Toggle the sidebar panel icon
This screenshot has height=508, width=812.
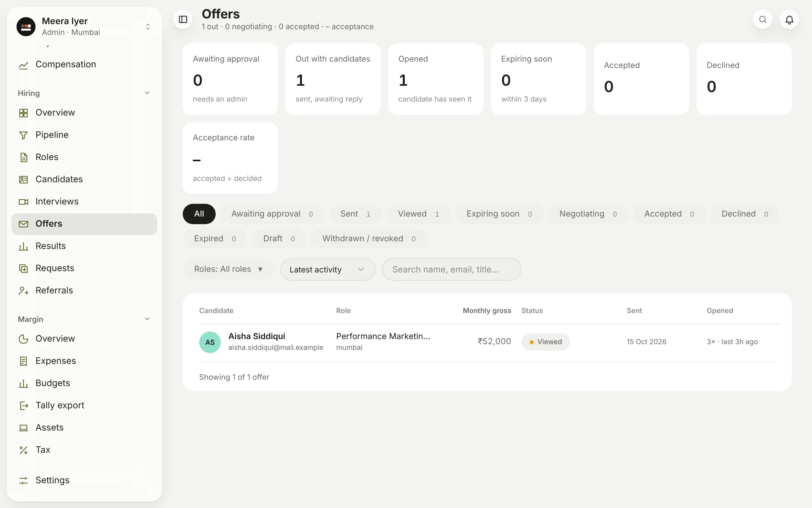[x=183, y=19]
